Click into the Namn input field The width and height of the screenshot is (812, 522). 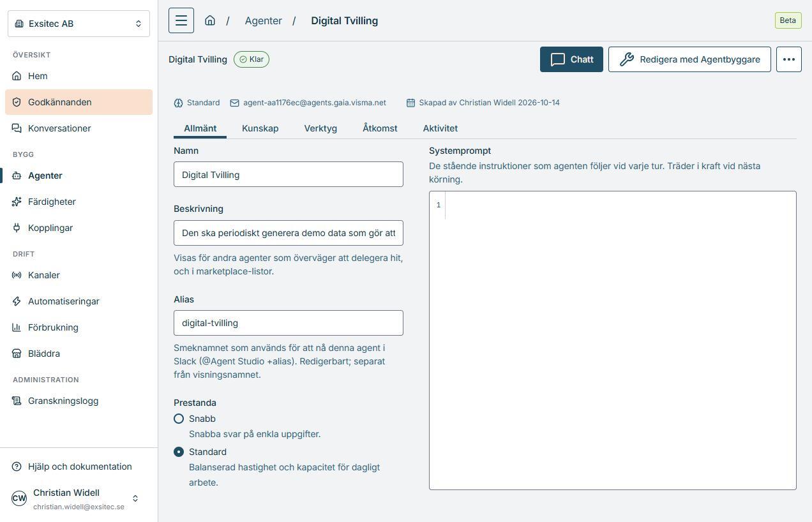tap(289, 174)
